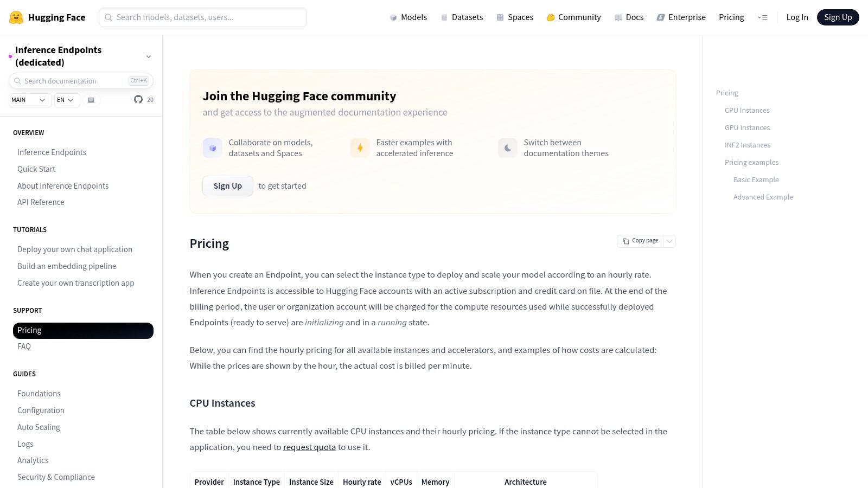The height and width of the screenshot is (488, 868).
Task: Open the Copy page options chevron
Action: pos(669,241)
